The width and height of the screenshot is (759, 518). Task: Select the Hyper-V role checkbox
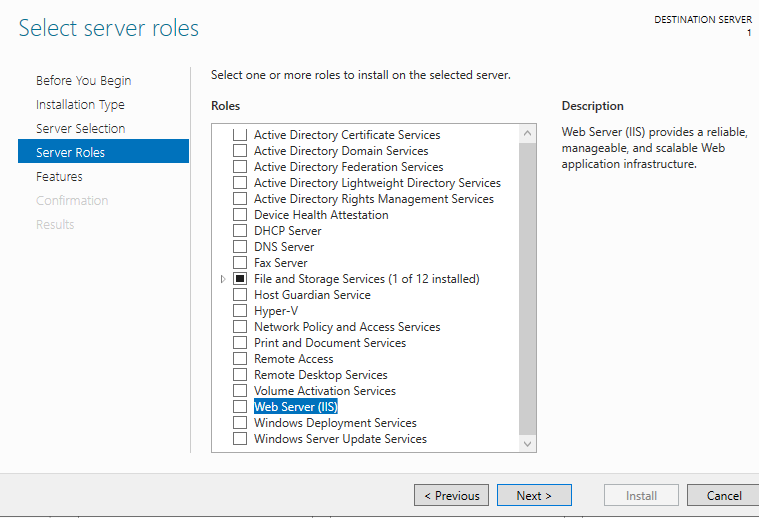click(x=240, y=311)
